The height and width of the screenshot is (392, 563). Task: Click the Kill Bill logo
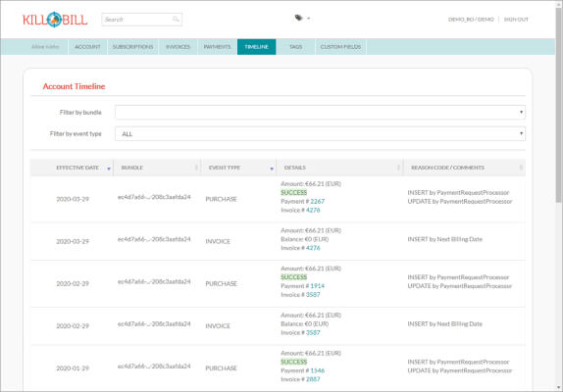tap(55, 20)
